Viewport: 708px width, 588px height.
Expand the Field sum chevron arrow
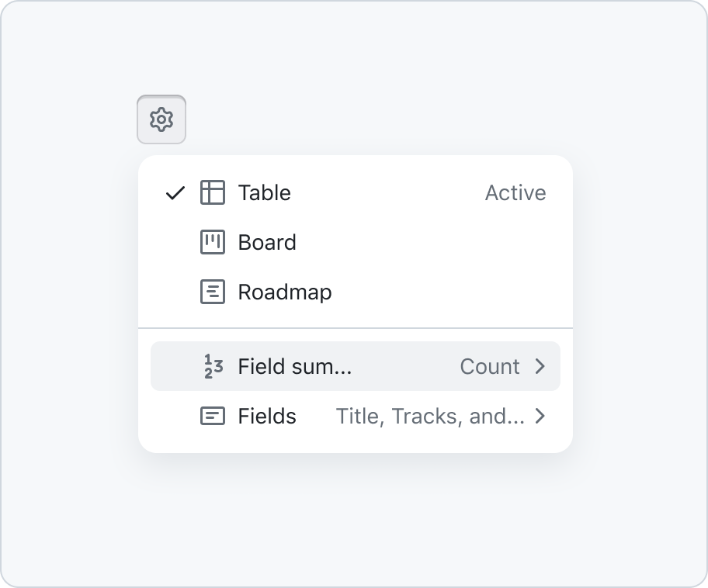tap(540, 366)
